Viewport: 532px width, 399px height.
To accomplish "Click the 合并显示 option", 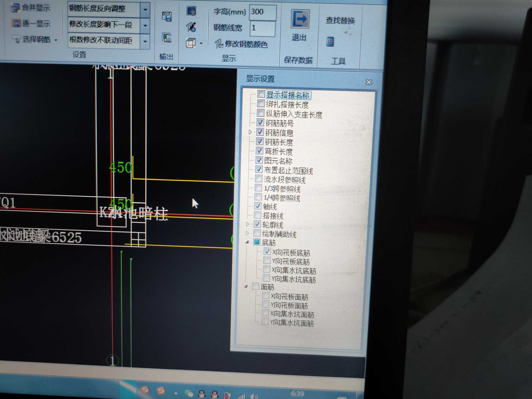I will (31, 8).
